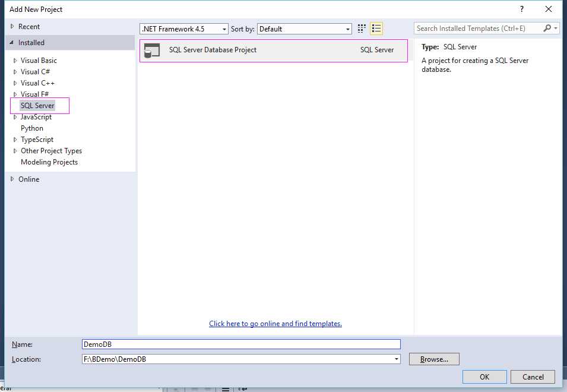Viewport: 567px width, 392px height.
Task: Select JavaScript category label
Action: [36, 117]
